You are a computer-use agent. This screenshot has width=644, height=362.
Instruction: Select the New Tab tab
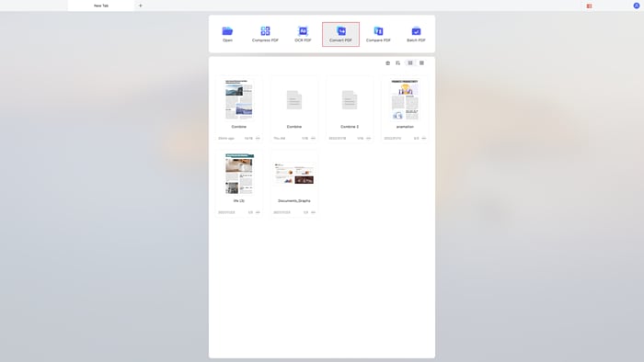101,6
